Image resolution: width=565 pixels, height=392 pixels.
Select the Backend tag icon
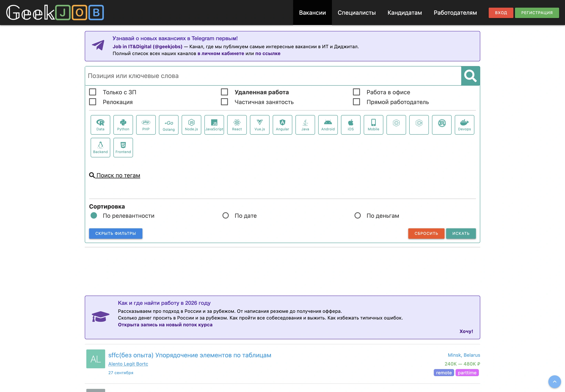(100, 148)
